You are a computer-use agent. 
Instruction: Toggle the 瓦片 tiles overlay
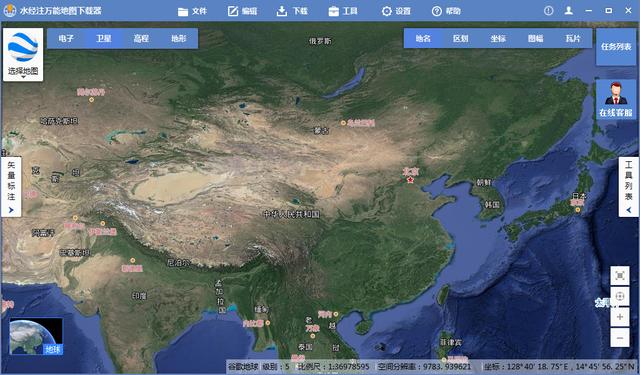(573, 38)
